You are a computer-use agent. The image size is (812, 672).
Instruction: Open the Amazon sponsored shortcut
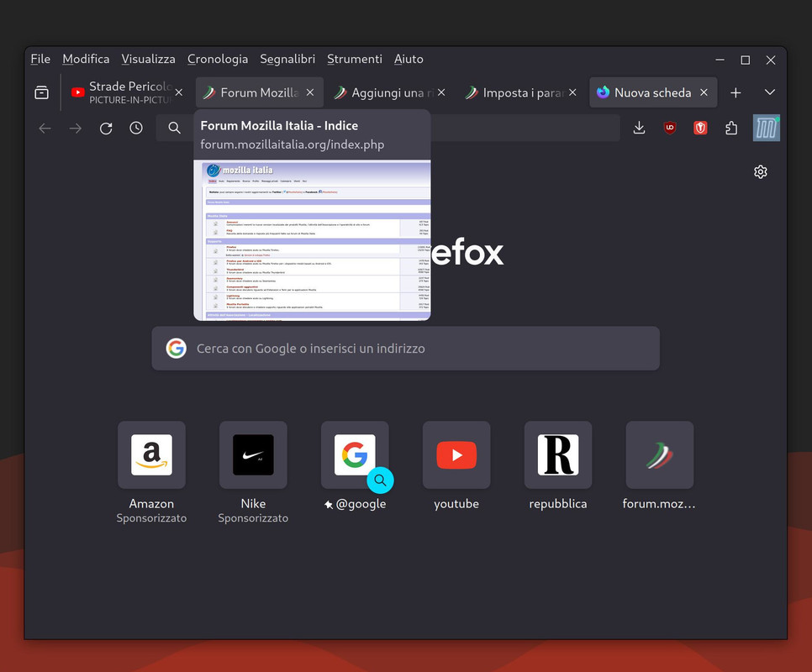(152, 454)
